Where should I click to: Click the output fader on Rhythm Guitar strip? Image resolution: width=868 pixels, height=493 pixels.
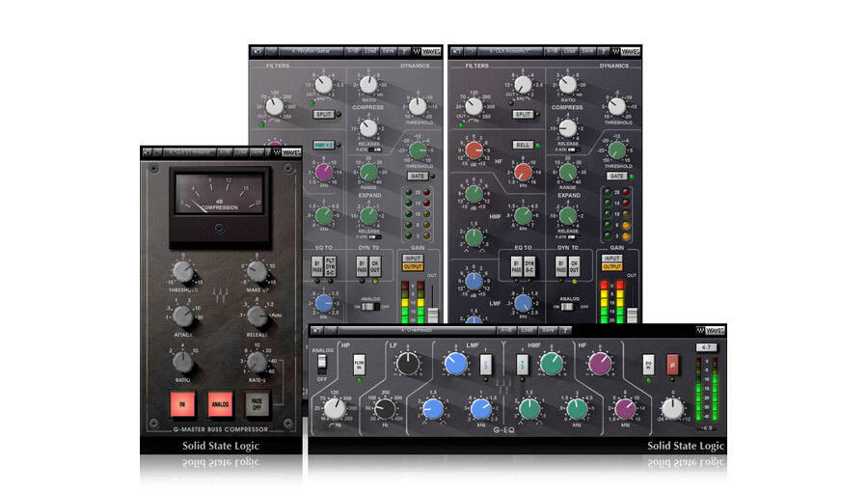click(x=433, y=314)
